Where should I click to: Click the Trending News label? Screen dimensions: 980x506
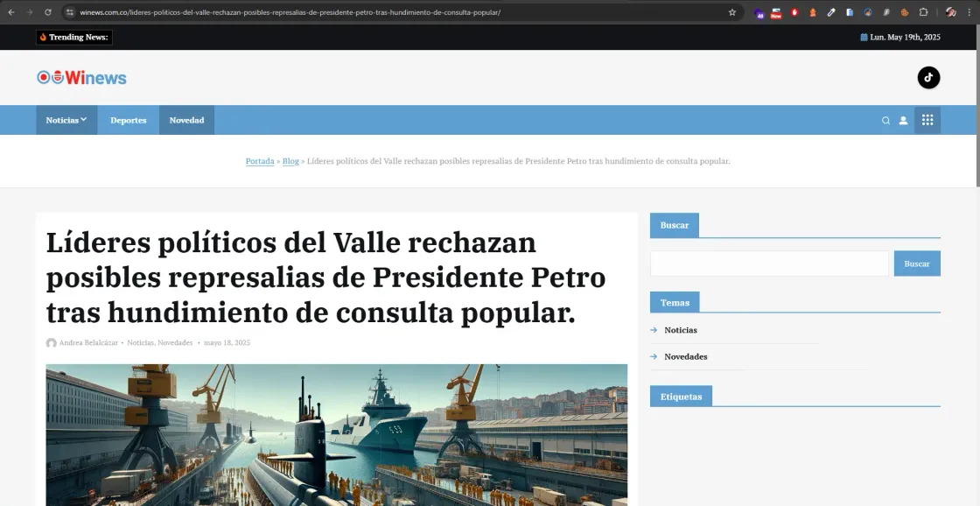(x=74, y=37)
